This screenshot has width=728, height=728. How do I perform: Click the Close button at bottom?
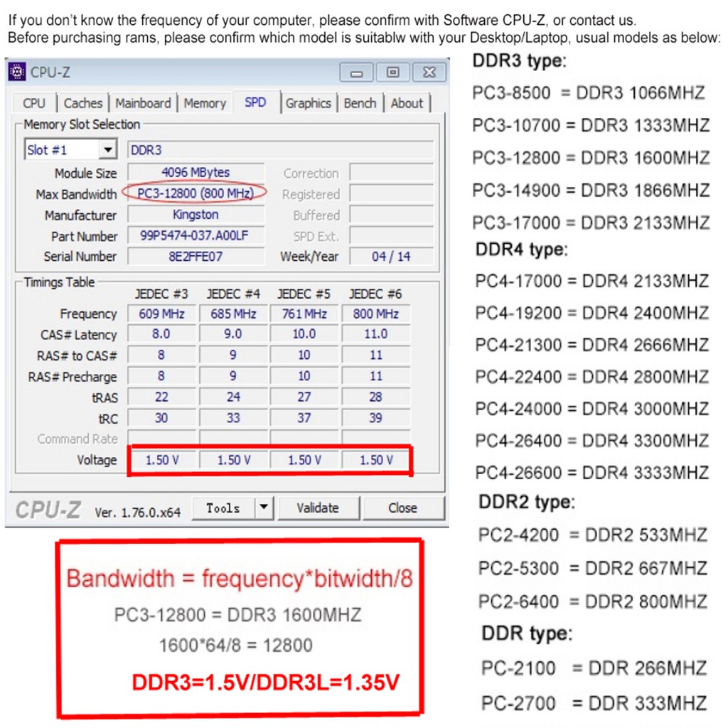[x=402, y=508]
